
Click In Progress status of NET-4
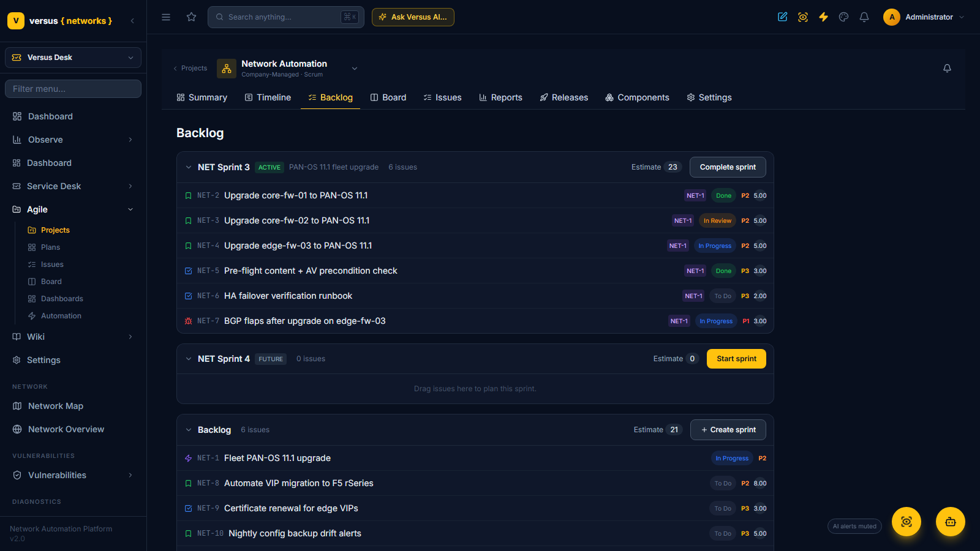pyautogui.click(x=715, y=246)
